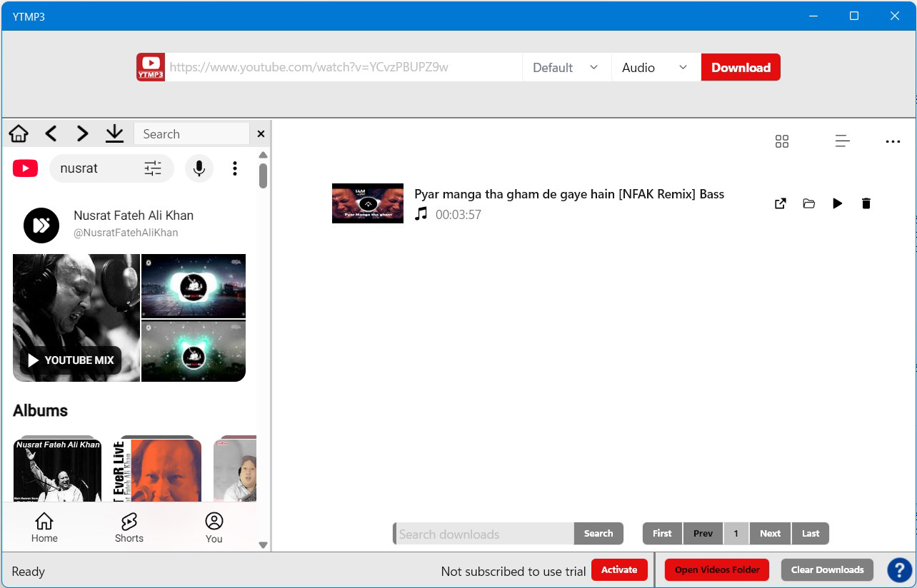917x588 pixels.
Task: Click the Albums heading
Action: point(40,410)
